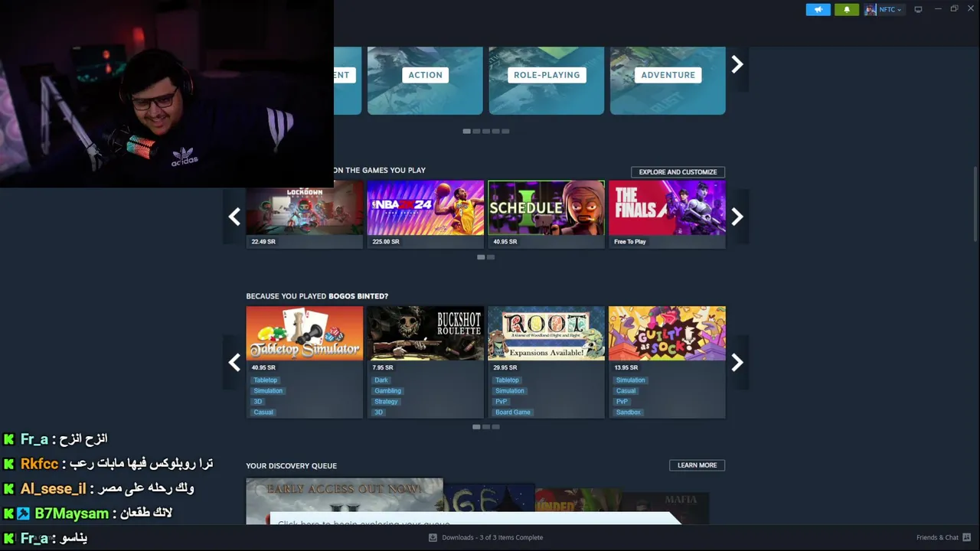Click 3D tag under Buckshot Roulette
Screen dimensions: 980x551
[378, 412]
